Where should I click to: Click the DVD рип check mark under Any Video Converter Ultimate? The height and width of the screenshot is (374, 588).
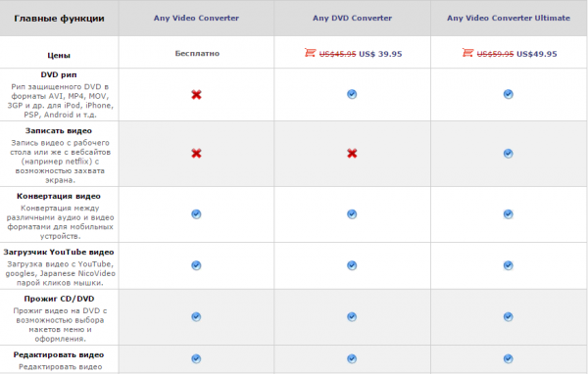508,94
